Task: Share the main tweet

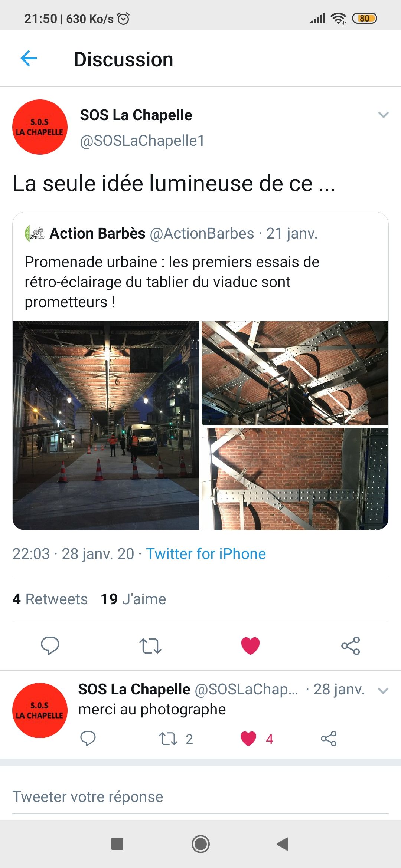Action: coord(351,646)
